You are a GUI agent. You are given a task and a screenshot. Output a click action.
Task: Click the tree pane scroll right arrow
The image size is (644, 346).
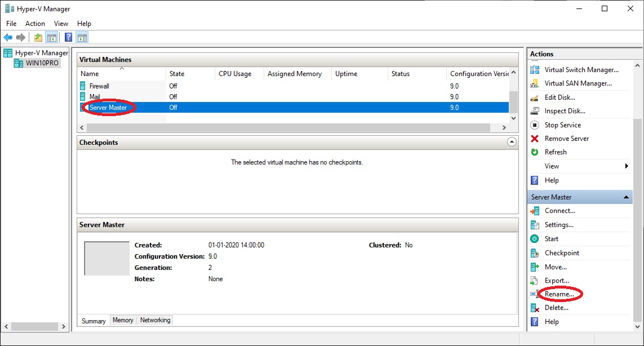coord(63,327)
